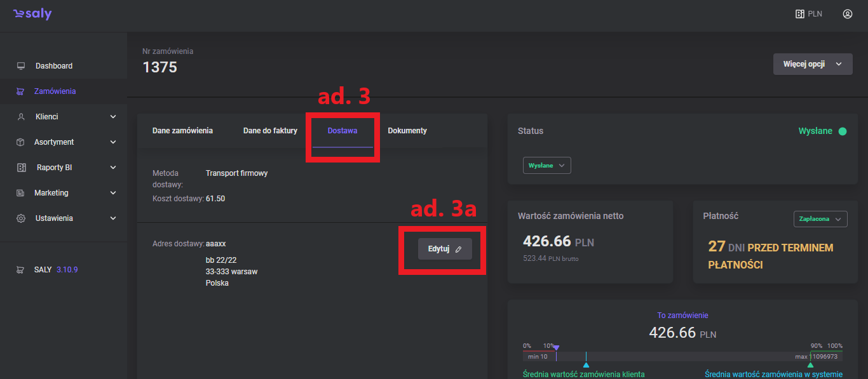The width and height of the screenshot is (868, 379).
Task: Click the purple marker on order value scale
Action: pos(556,347)
